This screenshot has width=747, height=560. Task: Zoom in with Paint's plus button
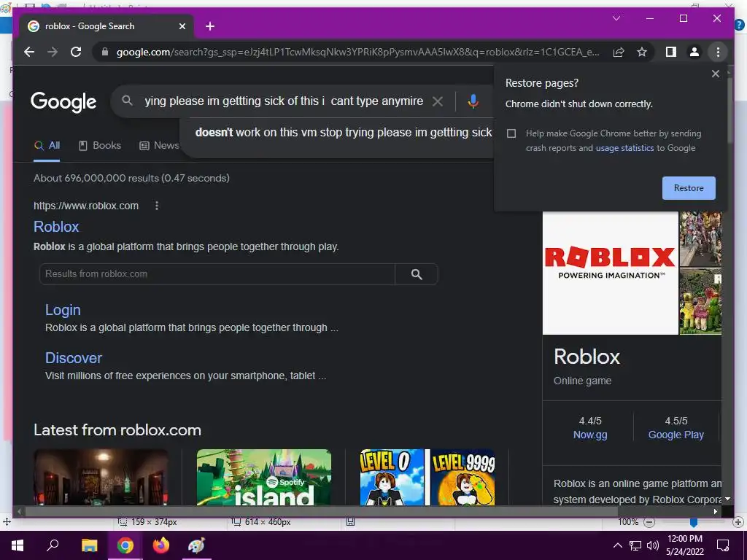pos(738,522)
